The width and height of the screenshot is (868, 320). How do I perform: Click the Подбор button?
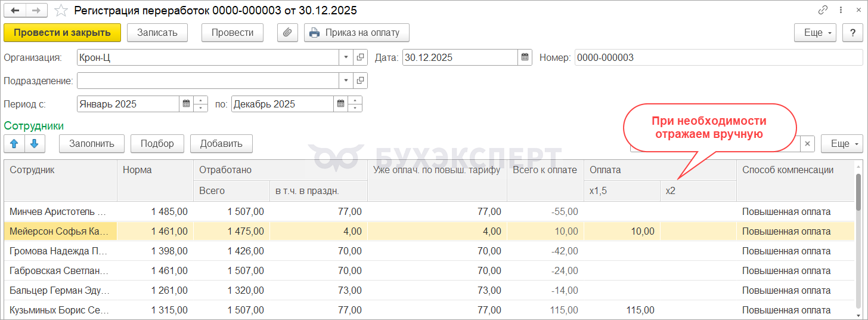point(157,143)
